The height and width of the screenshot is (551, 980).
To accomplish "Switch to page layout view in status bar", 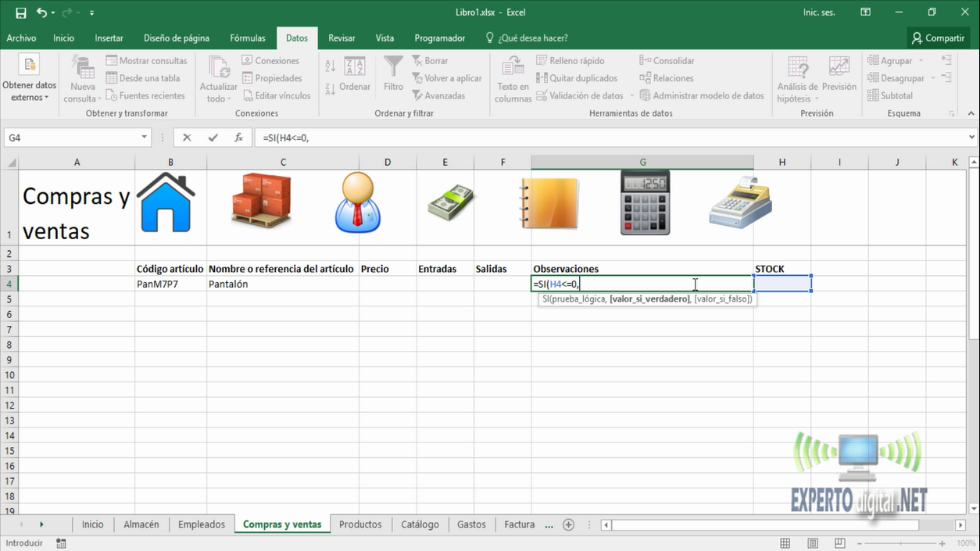I will (x=813, y=543).
